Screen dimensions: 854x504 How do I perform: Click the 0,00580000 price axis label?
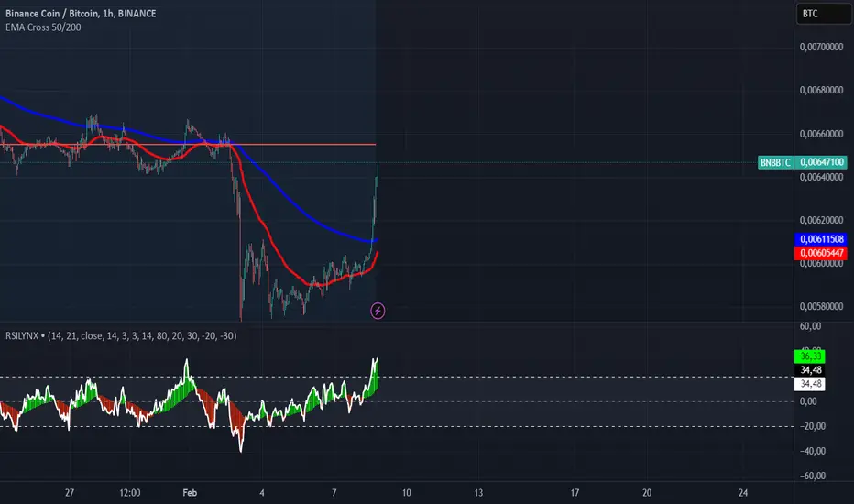(821, 306)
